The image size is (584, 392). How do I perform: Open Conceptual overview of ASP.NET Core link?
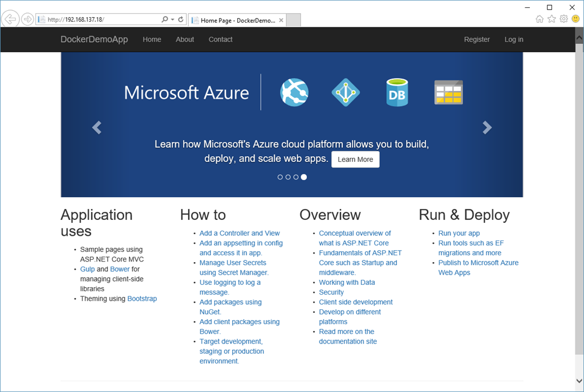(355, 238)
